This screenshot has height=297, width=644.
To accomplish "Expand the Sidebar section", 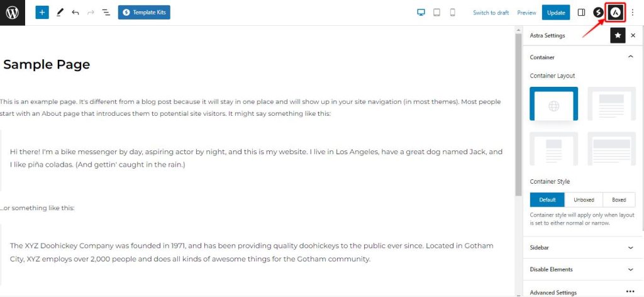I will (582, 248).
